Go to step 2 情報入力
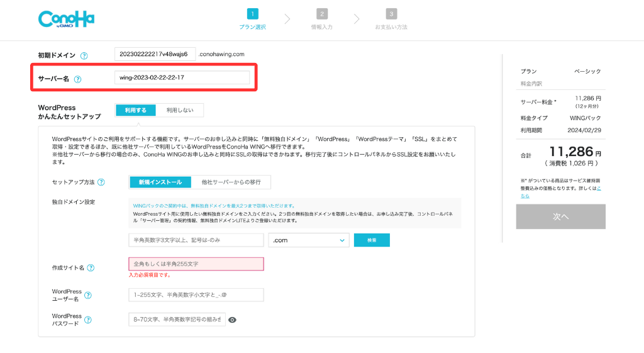 [x=322, y=20]
